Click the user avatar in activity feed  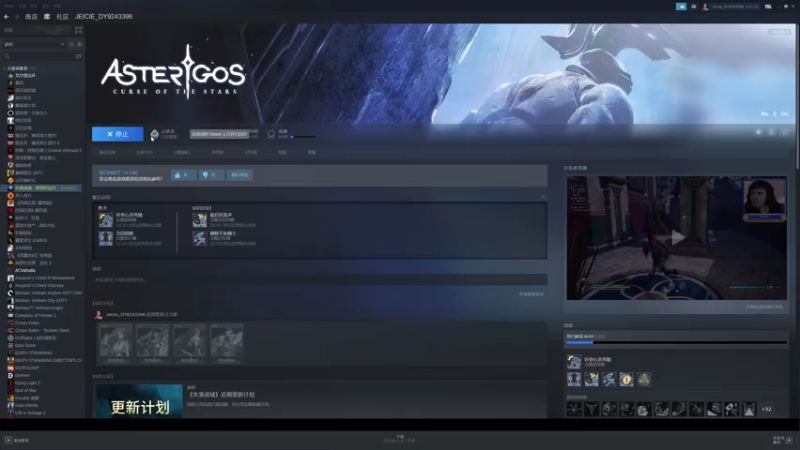pos(98,315)
